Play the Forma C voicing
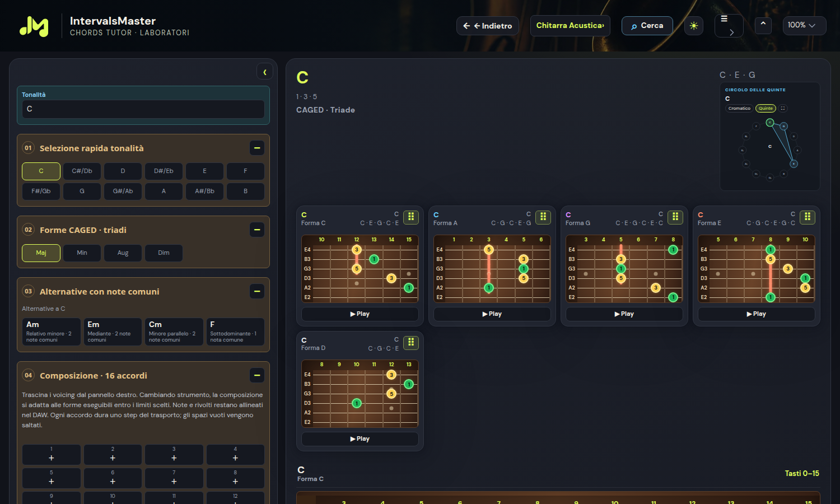Screen dimensions: 840x504 (360, 314)
